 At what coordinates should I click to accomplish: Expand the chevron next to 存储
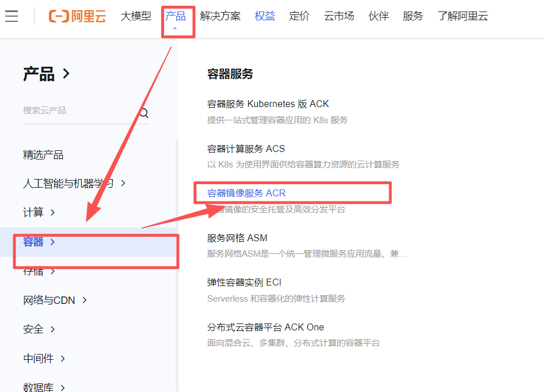(x=53, y=271)
